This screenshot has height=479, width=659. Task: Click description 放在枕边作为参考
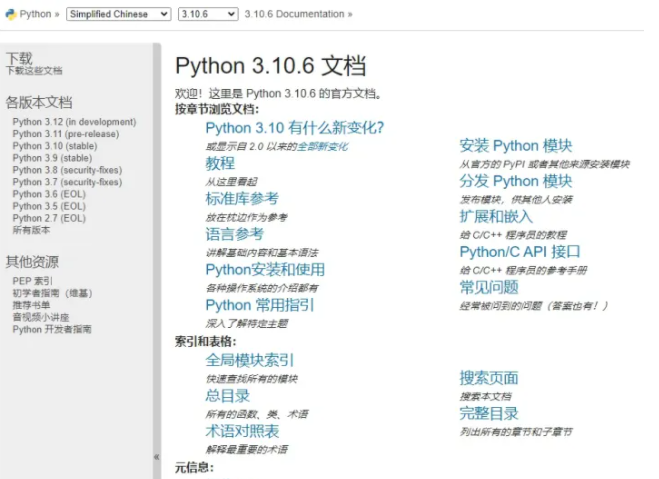tap(246, 218)
